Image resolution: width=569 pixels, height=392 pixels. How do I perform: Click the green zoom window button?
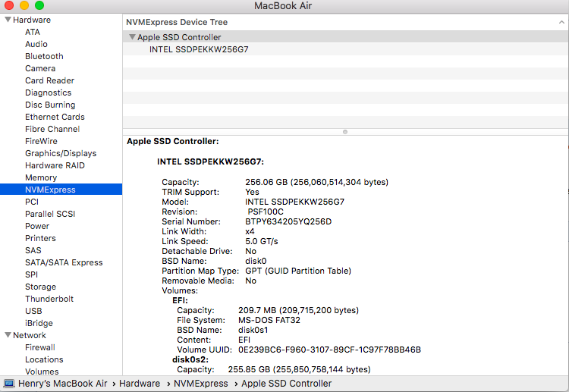(x=39, y=5)
